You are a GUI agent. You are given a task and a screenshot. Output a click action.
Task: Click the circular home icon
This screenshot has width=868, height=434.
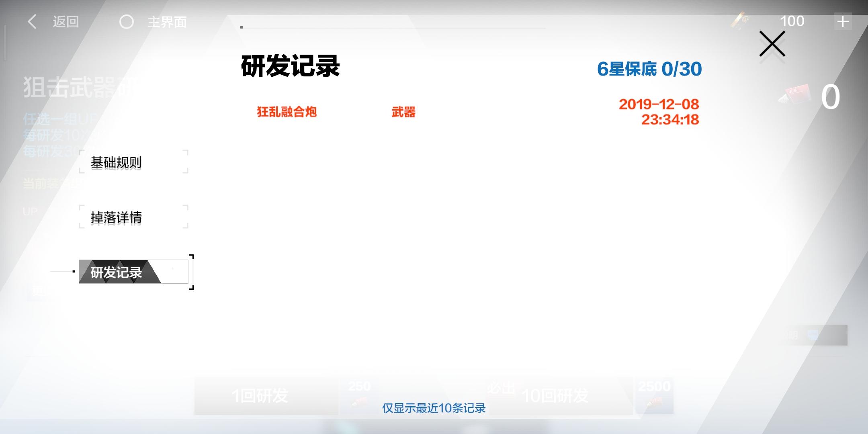(127, 22)
